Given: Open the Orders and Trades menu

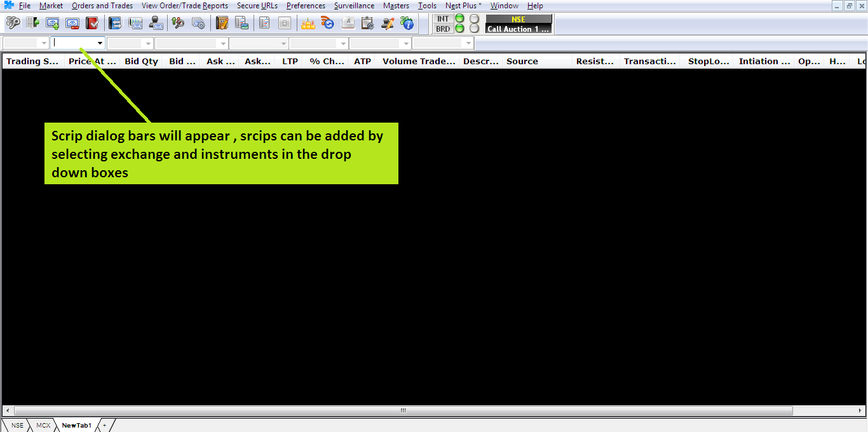Looking at the screenshot, I should click(102, 6).
